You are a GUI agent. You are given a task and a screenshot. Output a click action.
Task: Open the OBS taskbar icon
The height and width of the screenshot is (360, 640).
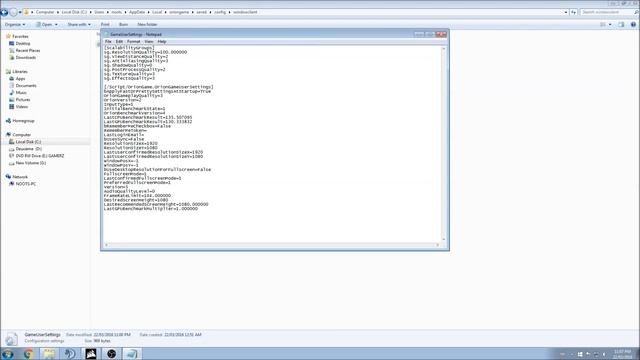[111, 353]
